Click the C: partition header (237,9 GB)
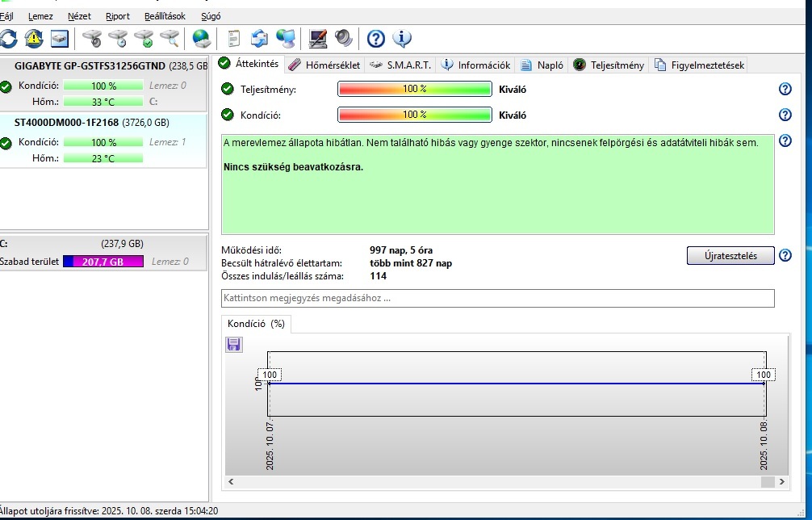Image resolution: width=812 pixels, height=520 pixels. tap(103, 243)
